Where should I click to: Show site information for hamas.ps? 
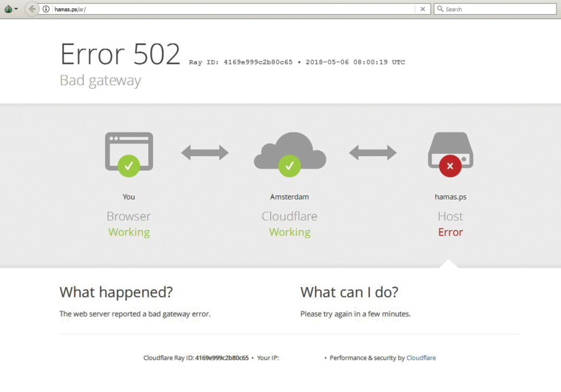[x=46, y=9]
